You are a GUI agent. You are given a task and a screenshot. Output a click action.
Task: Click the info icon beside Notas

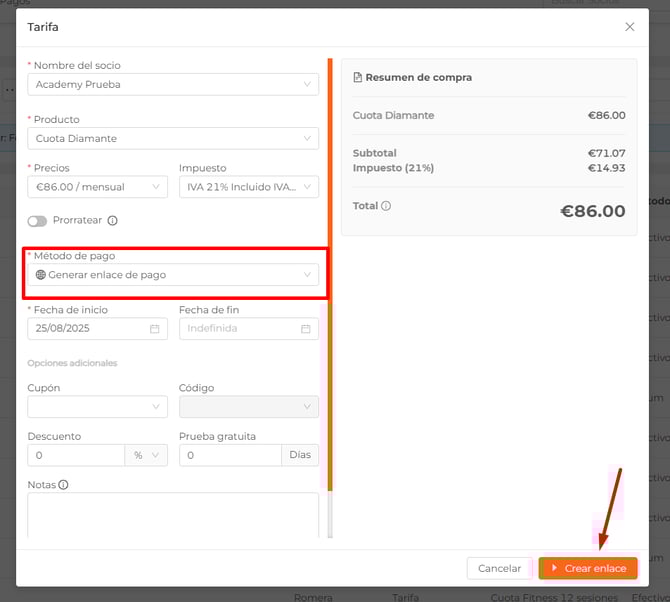point(64,485)
